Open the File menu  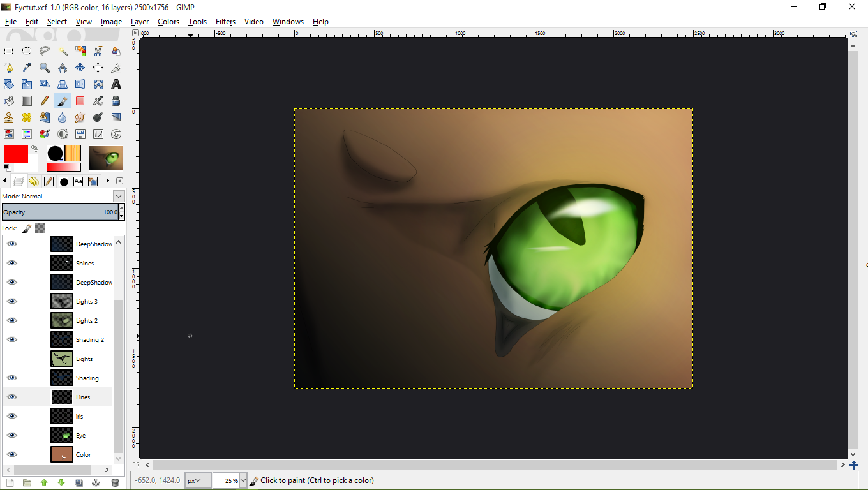[11, 21]
